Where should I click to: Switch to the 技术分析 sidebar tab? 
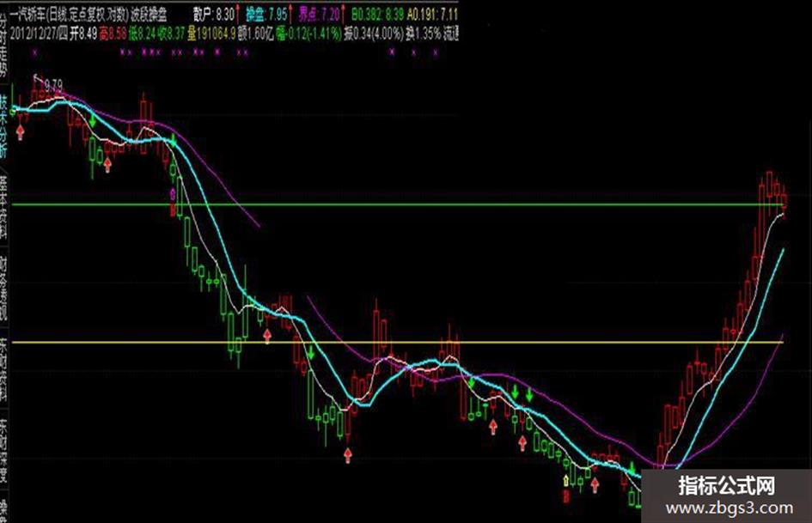pos(3,127)
